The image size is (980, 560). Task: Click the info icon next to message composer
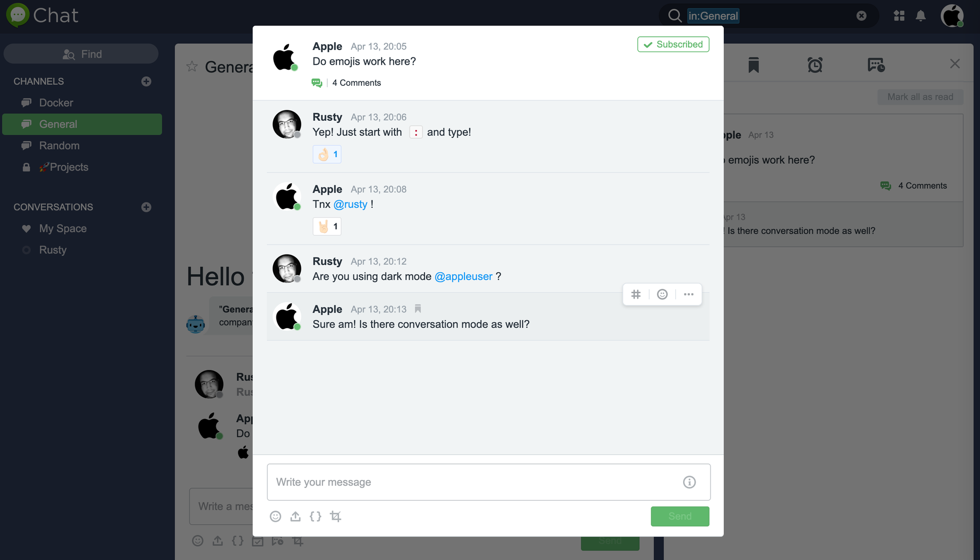click(689, 482)
